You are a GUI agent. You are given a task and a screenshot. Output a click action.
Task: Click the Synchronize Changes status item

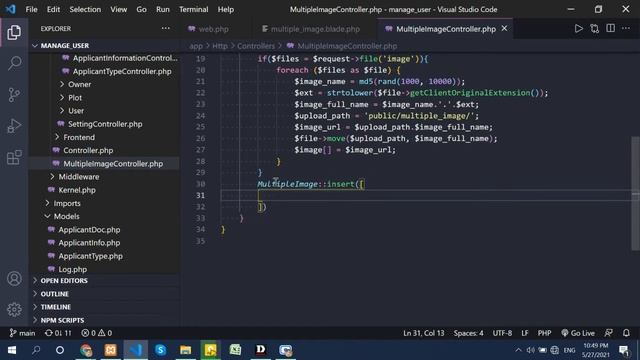click(x=58, y=333)
